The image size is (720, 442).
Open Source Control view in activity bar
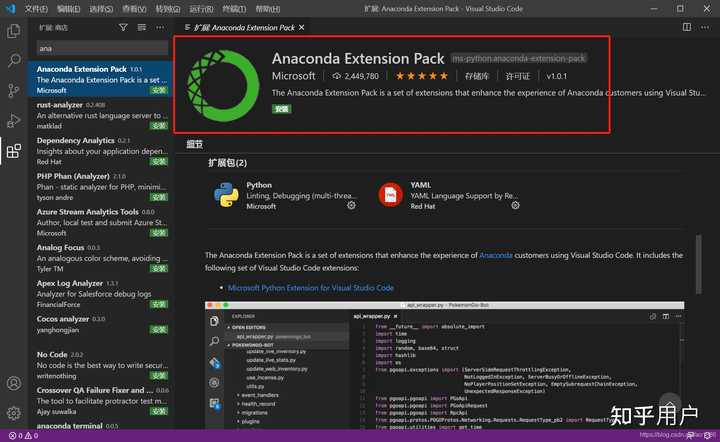(13, 90)
